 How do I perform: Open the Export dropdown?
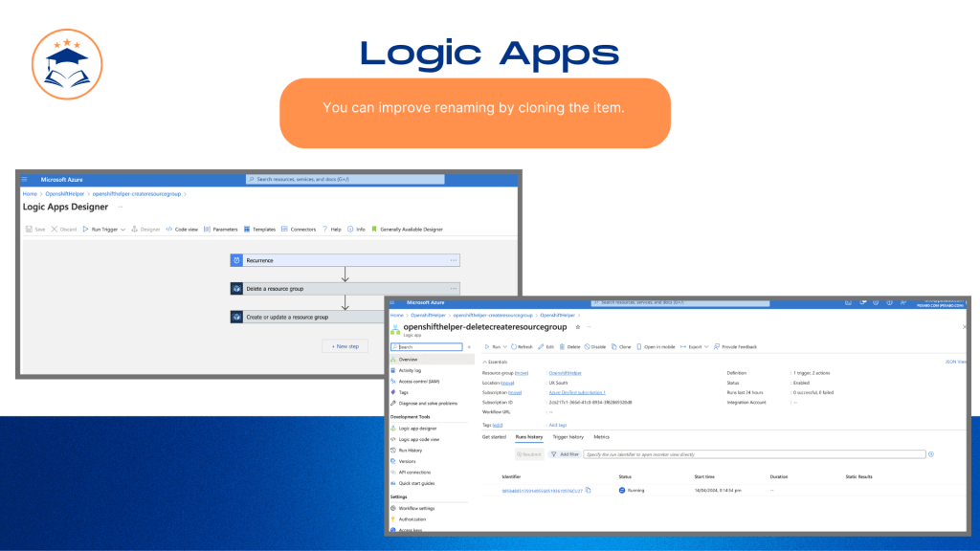695,346
